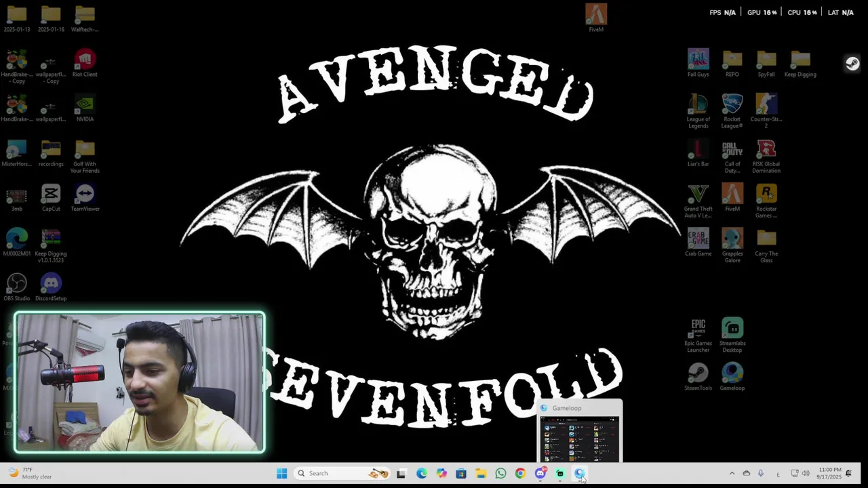Select the RISK Global Domination icon

[766, 156]
